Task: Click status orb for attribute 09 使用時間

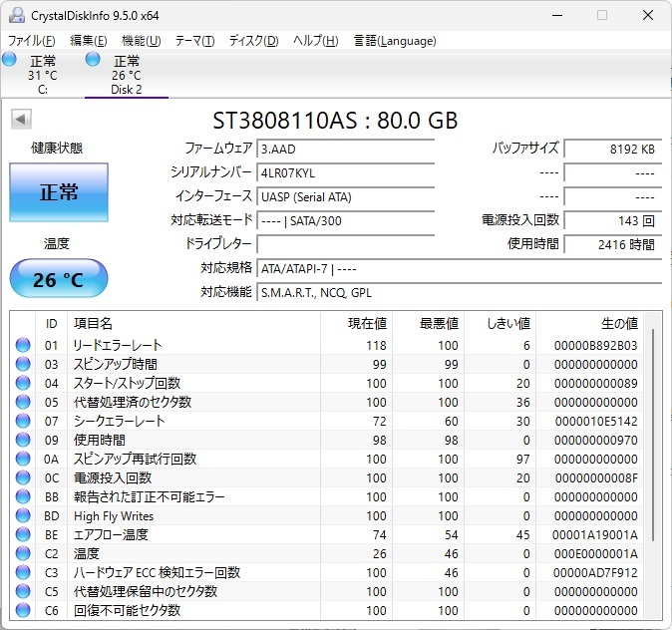Action: click(x=23, y=440)
